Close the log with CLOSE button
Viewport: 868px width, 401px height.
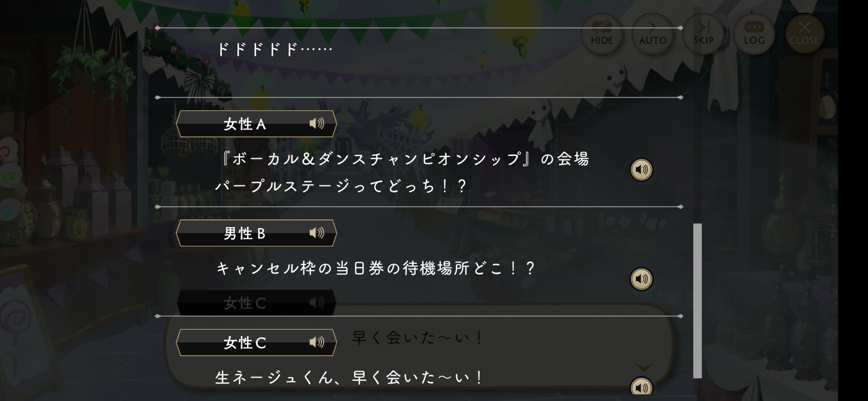804,33
